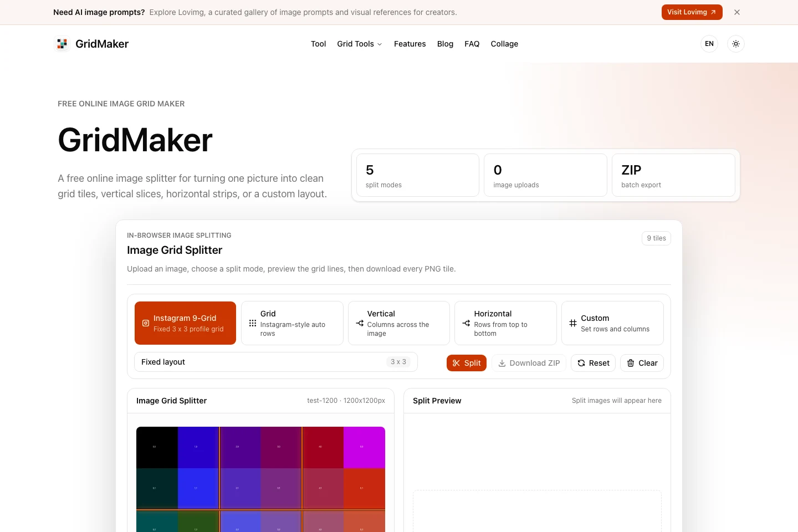This screenshot has height=532, width=798.
Task: Choose the Grid auto rows mode
Action: tap(292, 323)
